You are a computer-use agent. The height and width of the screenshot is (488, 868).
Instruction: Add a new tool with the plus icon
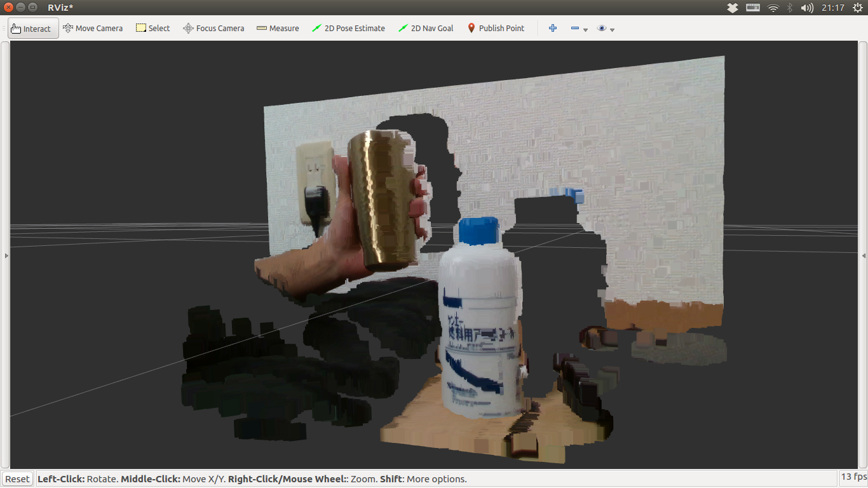[552, 28]
